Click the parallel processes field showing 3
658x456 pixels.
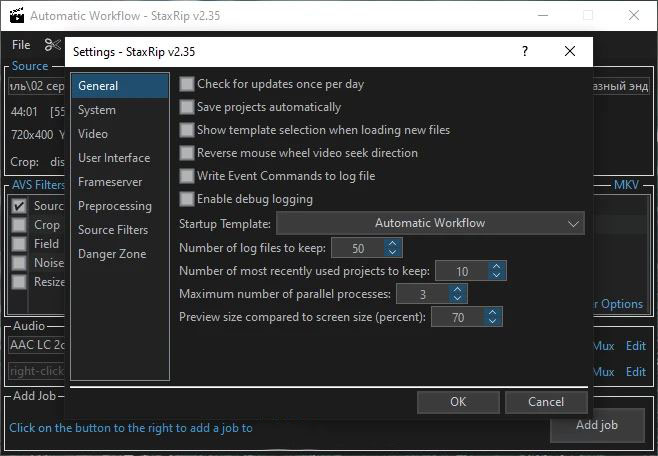coord(423,294)
